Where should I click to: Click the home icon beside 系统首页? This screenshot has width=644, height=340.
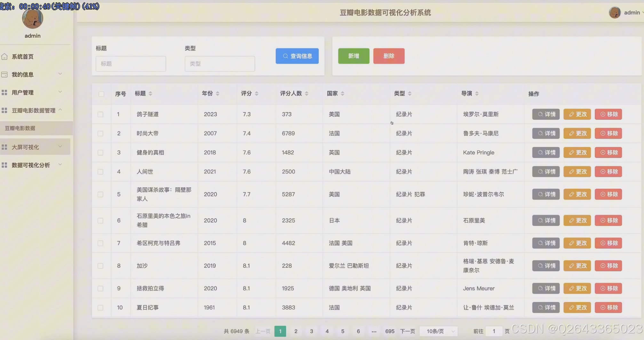click(x=4, y=57)
